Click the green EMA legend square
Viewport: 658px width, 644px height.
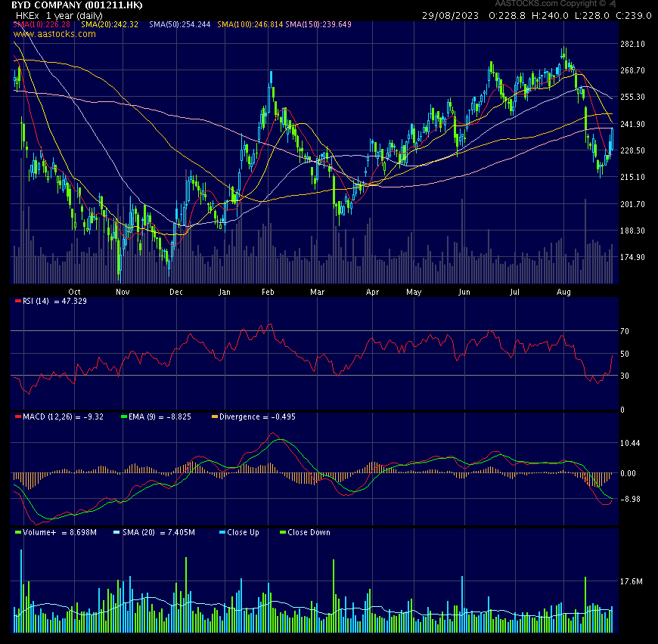124,416
